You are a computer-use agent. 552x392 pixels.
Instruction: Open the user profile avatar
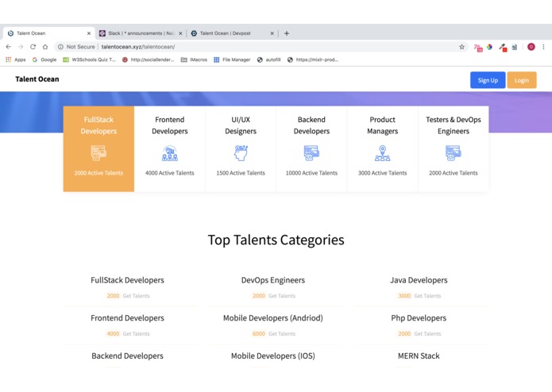(x=531, y=47)
